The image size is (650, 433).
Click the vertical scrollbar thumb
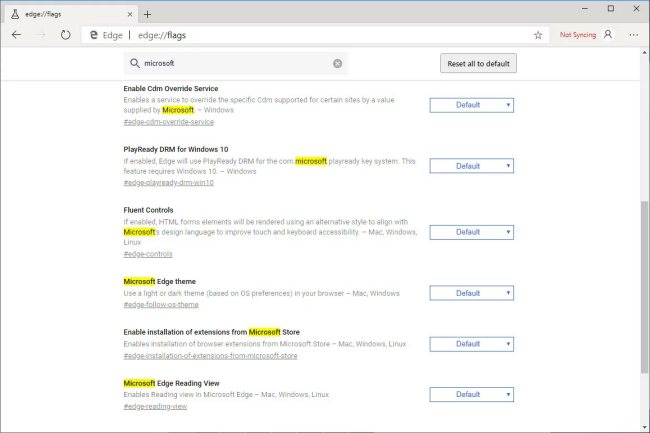644,286
